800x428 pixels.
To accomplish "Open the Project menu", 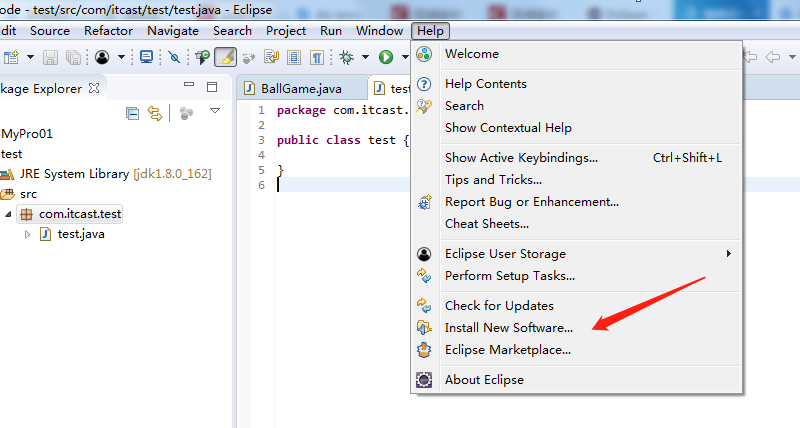I will (x=286, y=31).
